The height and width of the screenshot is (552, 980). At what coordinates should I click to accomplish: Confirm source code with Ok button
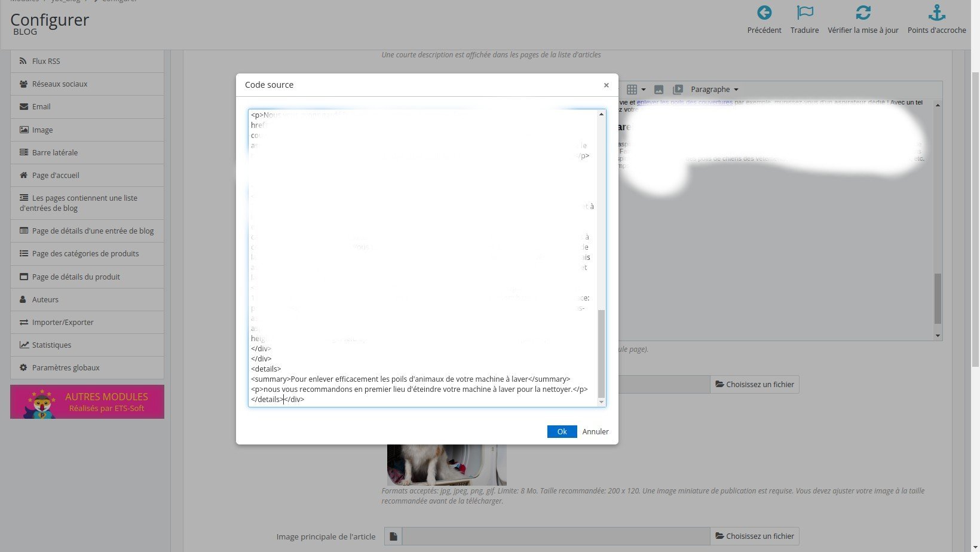tap(562, 431)
